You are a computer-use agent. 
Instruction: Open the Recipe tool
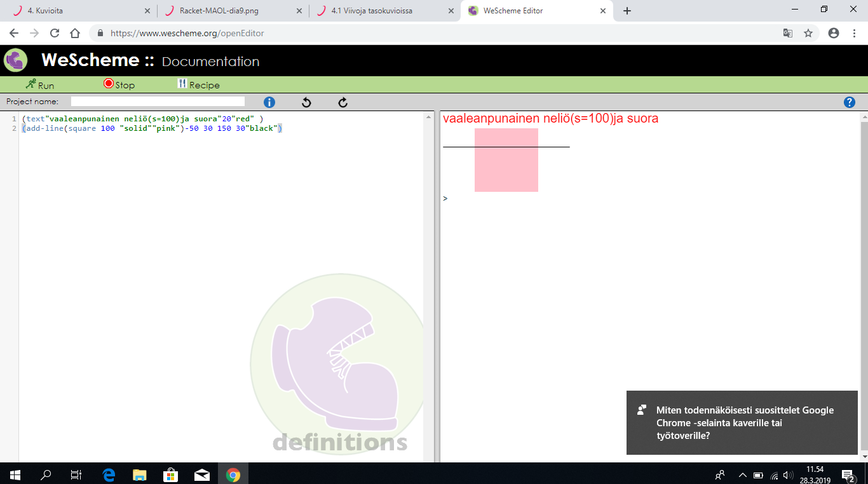[x=198, y=84]
